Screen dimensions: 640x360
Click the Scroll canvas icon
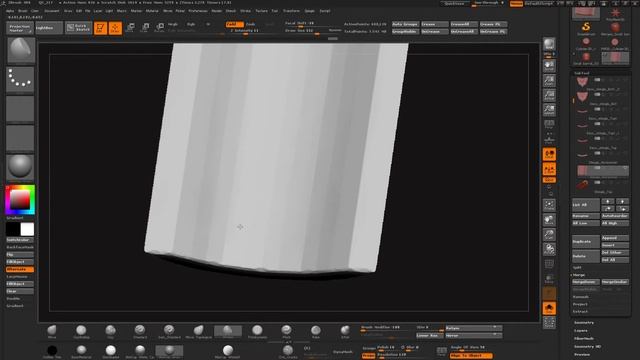[x=549, y=66]
